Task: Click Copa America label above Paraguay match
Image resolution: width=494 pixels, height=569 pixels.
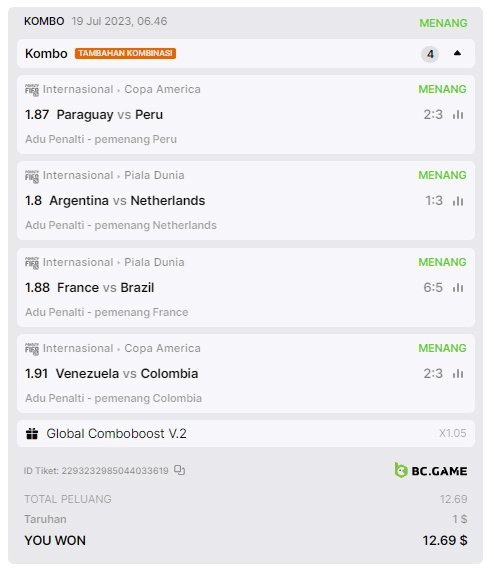Action: point(162,89)
